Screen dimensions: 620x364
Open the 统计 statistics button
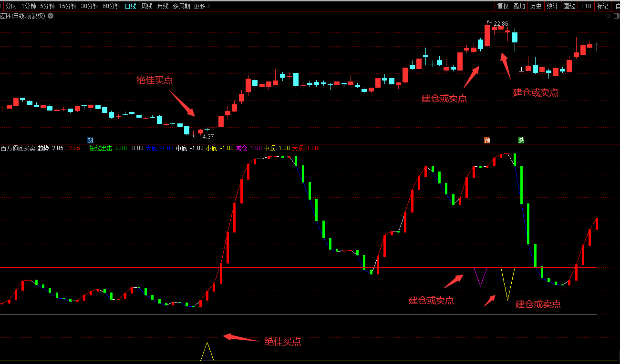(552, 6)
